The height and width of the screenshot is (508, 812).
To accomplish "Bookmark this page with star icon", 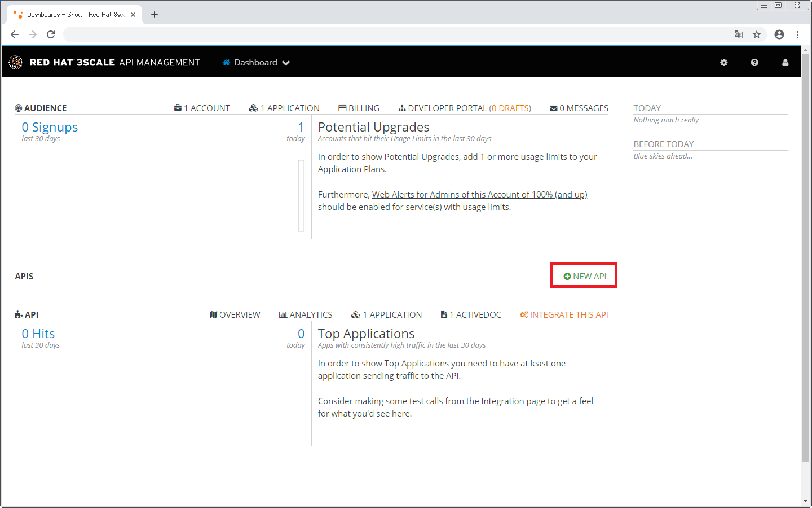I will (x=757, y=34).
